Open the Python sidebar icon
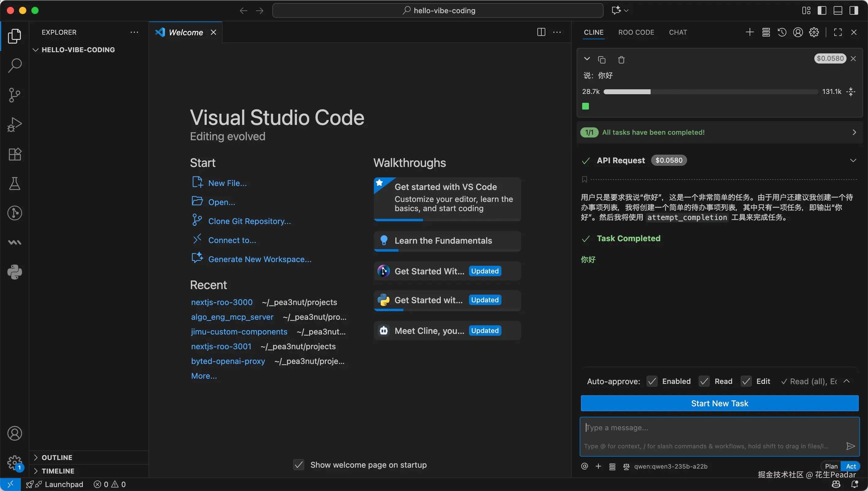The height and width of the screenshot is (491, 868). point(14,272)
